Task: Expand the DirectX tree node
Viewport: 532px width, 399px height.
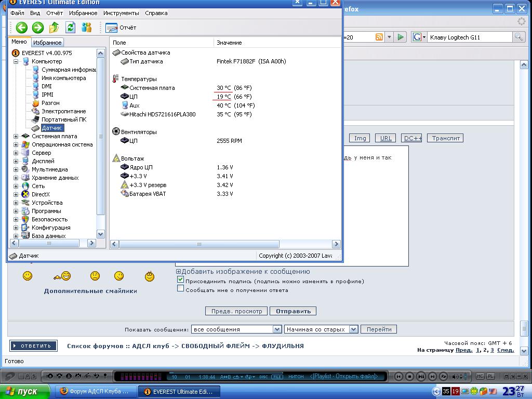Action: click(x=16, y=194)
